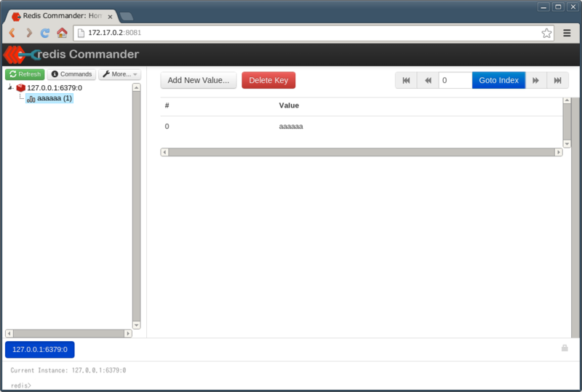Viewport: 582px width, 392px height.
Task: Bookmark this page with star icon
Action: 546,33
